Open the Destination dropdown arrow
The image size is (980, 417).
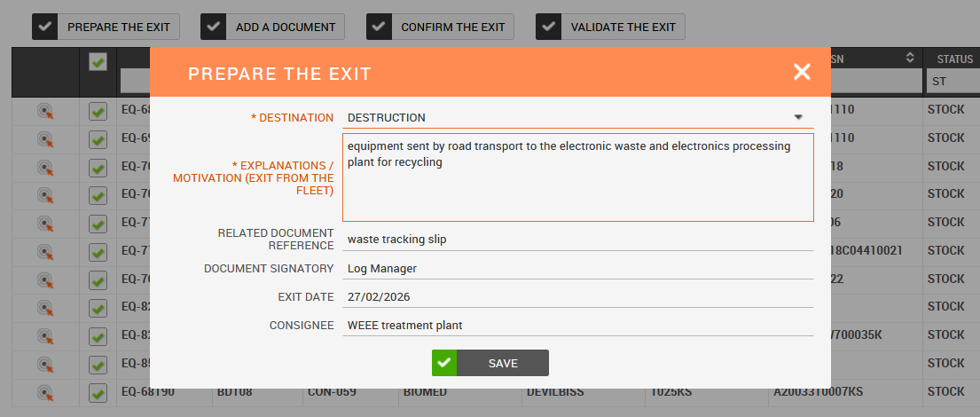point(798,117)
